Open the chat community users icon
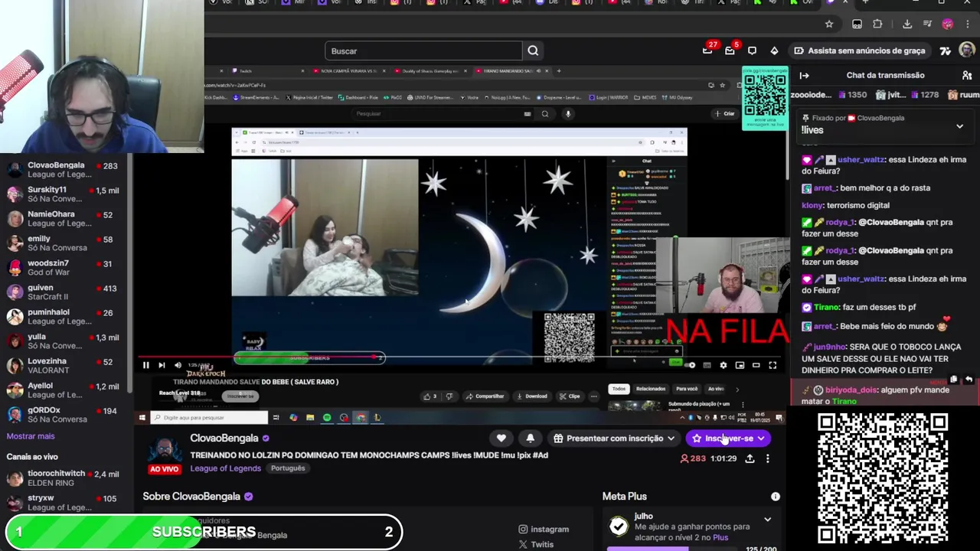The width and height of the screenshot is (980, 551). 967,75
